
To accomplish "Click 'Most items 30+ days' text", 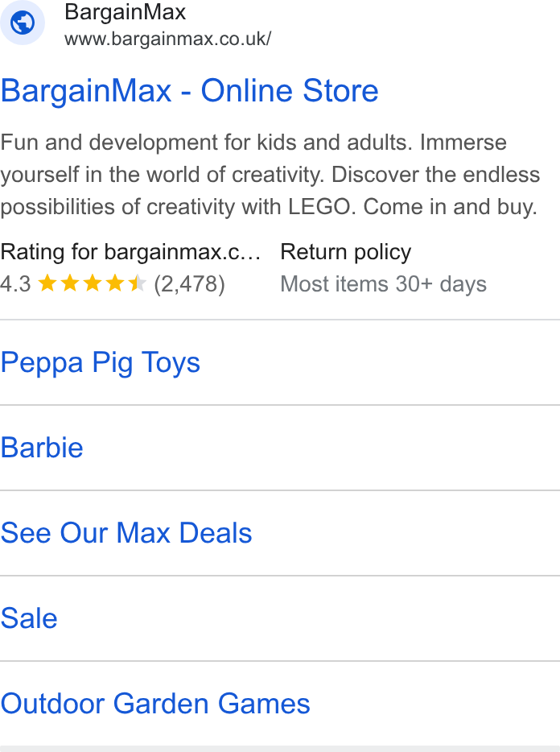I will [x=384, y=284].
